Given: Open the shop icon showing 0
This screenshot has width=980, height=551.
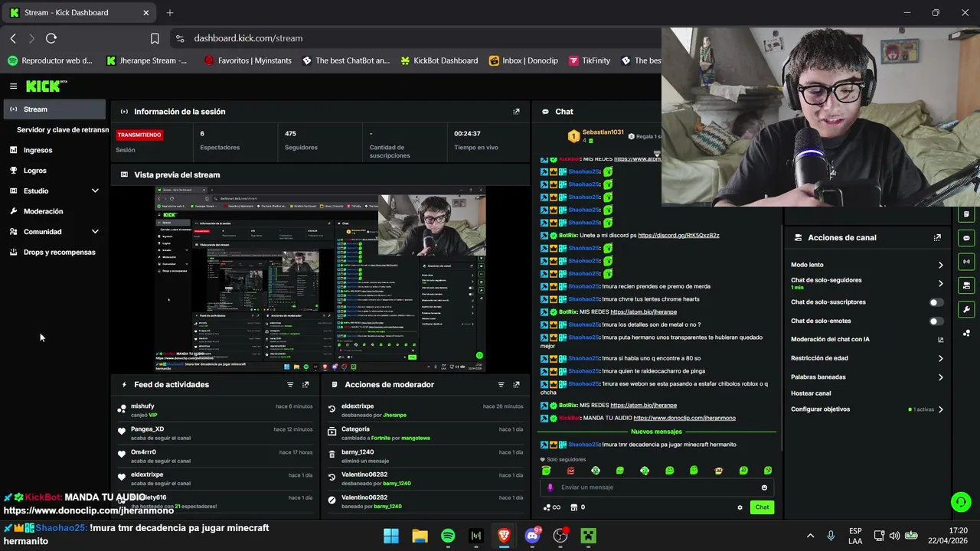Looking at the screenshot, I should (x=577, y=507).
